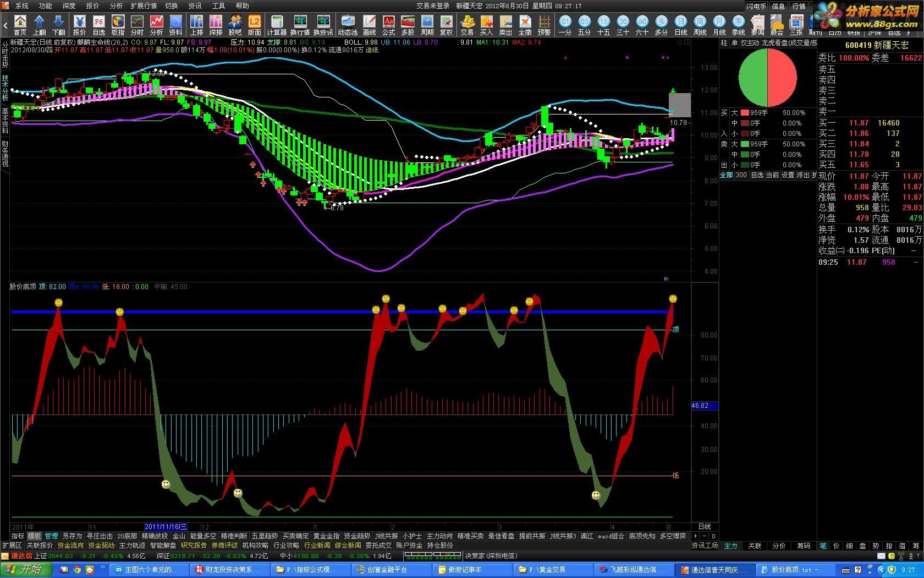This screenshot has width=924, height=578.
Task: Click the 另存为 save-as indicator button
Action: click(x=72, y=536)
